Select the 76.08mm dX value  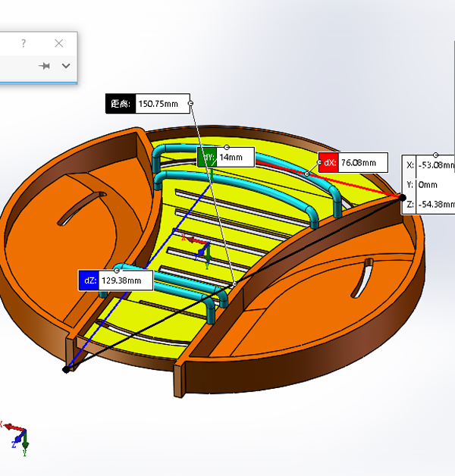(x=356, y=162)
